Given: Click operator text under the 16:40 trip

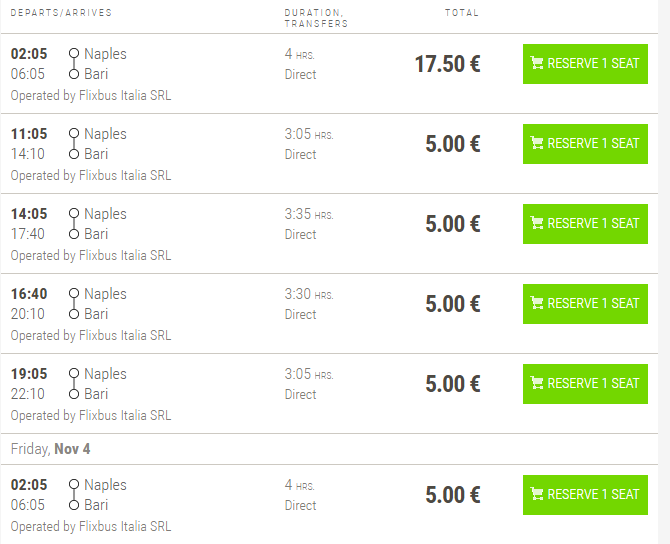Looking at the screenshot, I should point(91,335).
